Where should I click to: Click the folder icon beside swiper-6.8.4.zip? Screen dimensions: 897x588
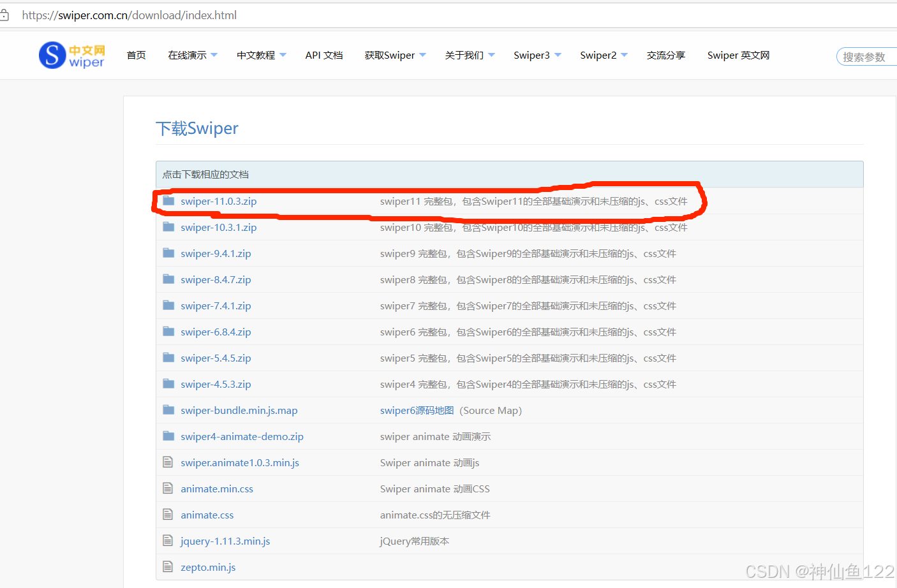(x=168, y=331)
